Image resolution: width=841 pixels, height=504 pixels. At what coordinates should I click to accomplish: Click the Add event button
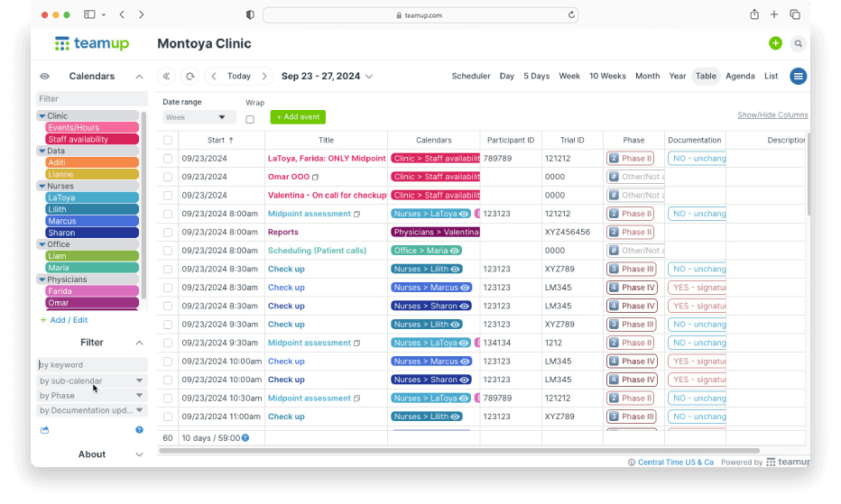[x=298, y=117]
